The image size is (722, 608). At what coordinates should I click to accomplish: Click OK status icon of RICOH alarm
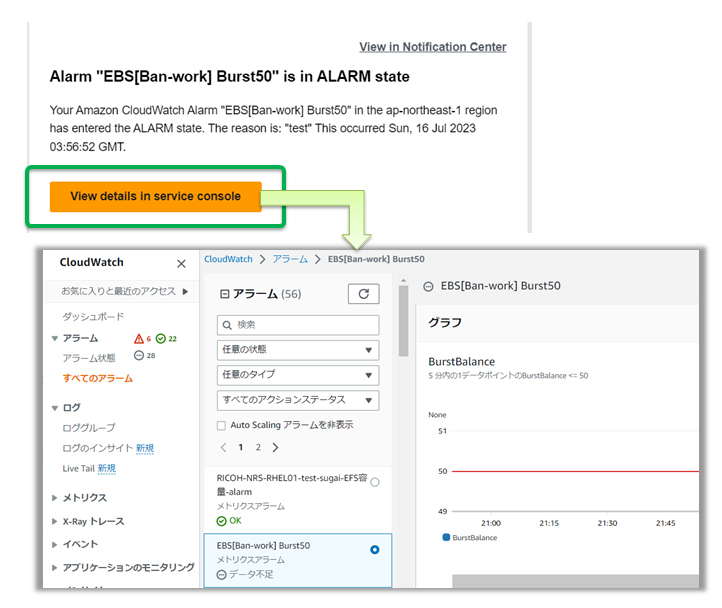click(221, 521)
